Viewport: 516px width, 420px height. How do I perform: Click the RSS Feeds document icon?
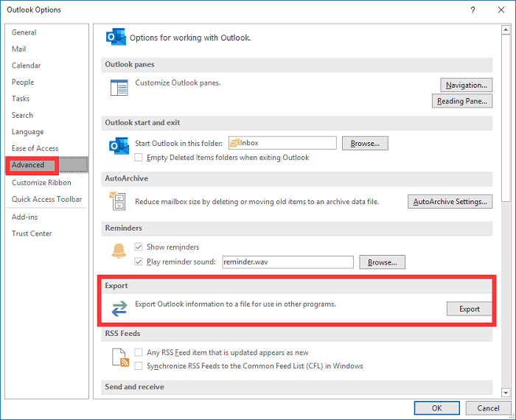pyautogui.click(x=119, y=359)
